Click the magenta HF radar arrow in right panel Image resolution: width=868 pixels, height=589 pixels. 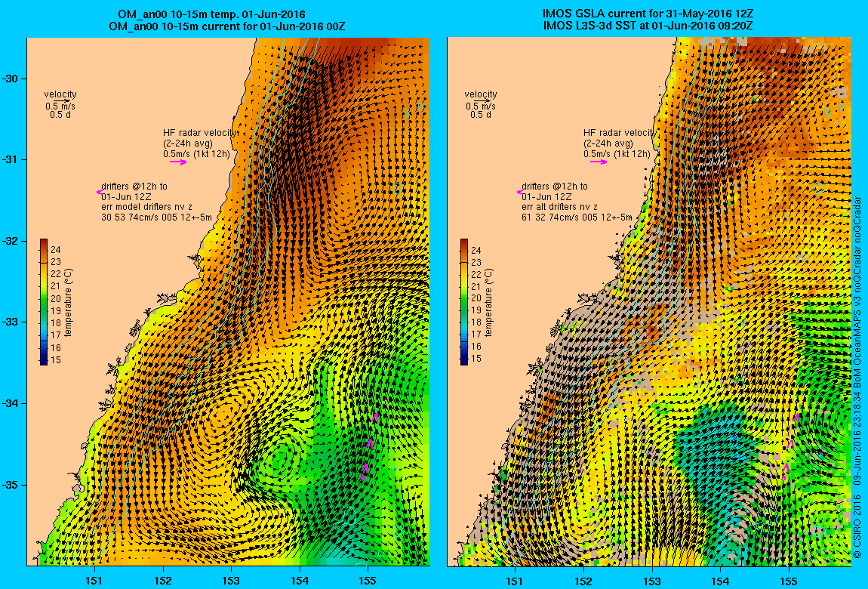[x=599, y=162]
